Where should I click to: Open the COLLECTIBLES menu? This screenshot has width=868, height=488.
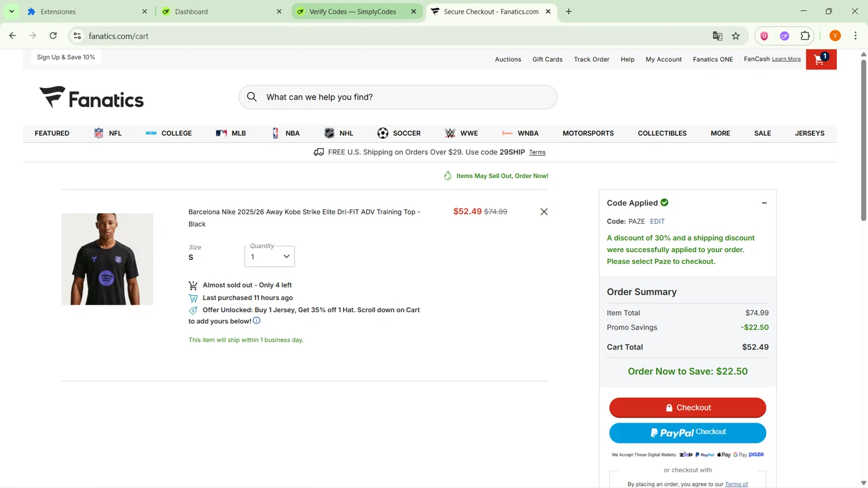pos(662,134)
